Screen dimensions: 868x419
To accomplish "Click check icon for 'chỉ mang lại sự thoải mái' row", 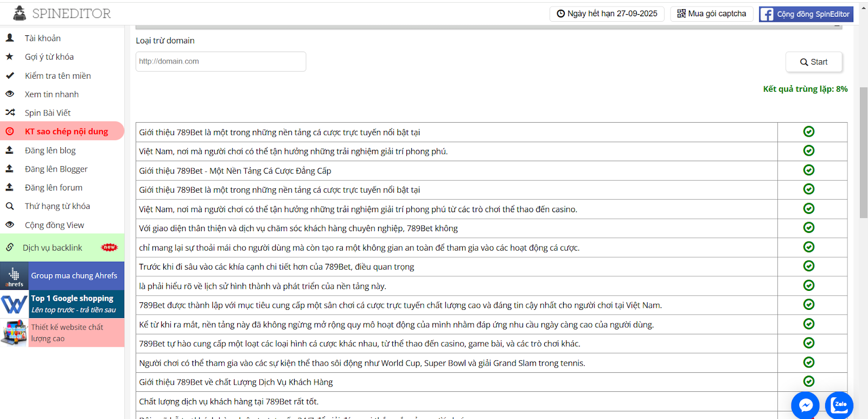I will tap(809, 247).
